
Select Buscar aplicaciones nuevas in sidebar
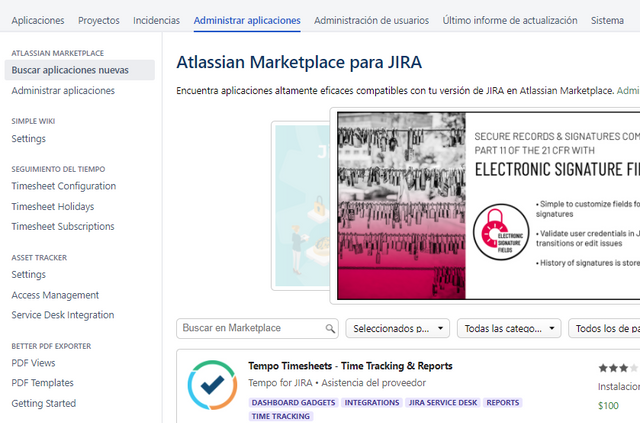[80, 70]
